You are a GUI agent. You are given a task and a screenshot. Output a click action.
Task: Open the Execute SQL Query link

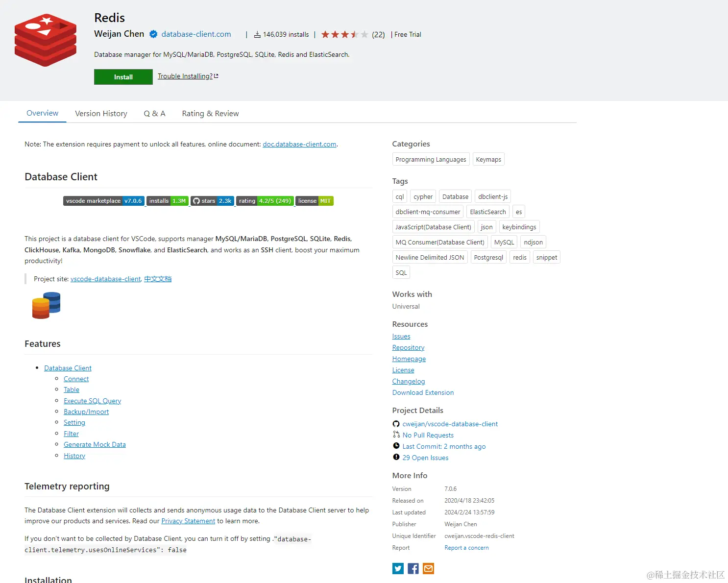(92, 401)
